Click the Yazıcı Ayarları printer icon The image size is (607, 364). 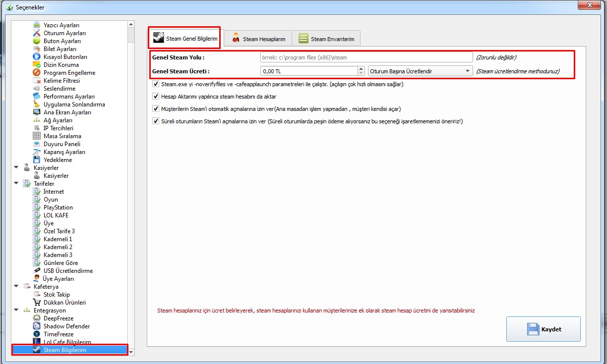(37, 25)
